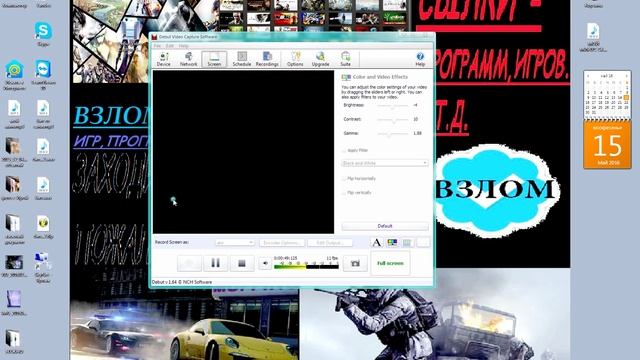The image size is (640, 360).
Task: Click the greyed-out record button
Action: 189,263
